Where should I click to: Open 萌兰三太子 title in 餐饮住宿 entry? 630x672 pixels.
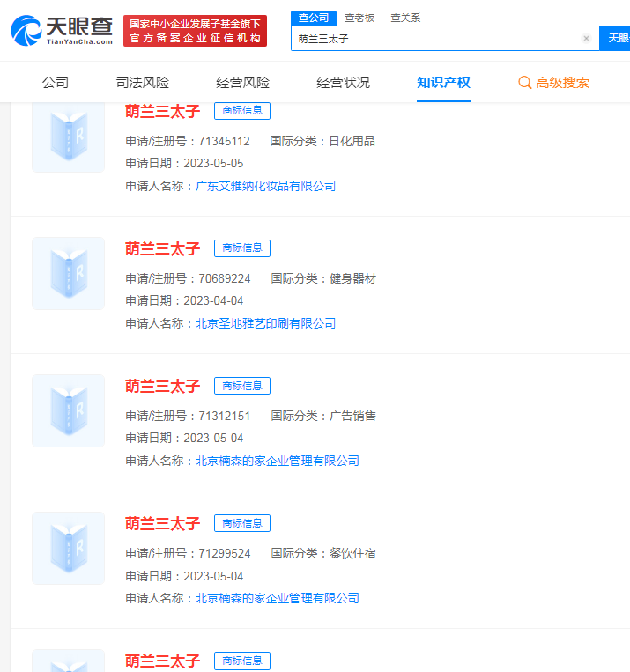[x=162, y=523]
